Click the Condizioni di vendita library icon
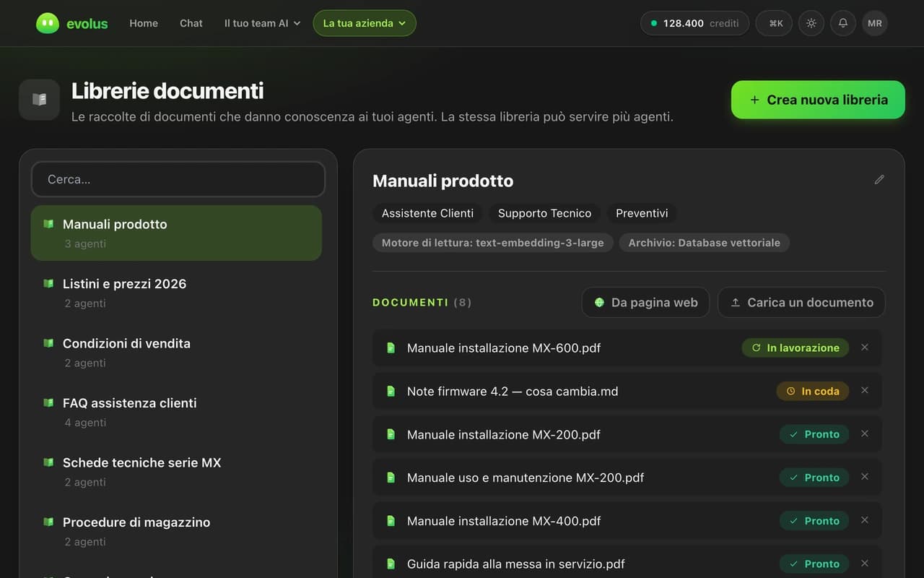The height and width of the screenshot is (578, 924). 48,343
